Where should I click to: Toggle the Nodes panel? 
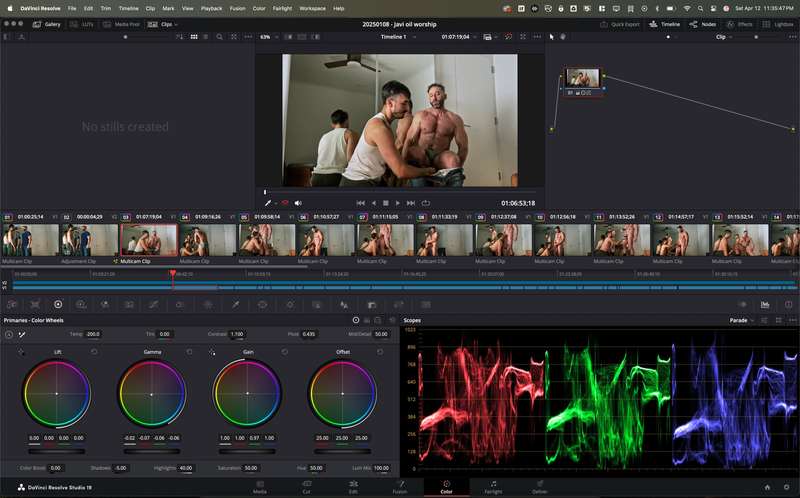pos(703,24)
